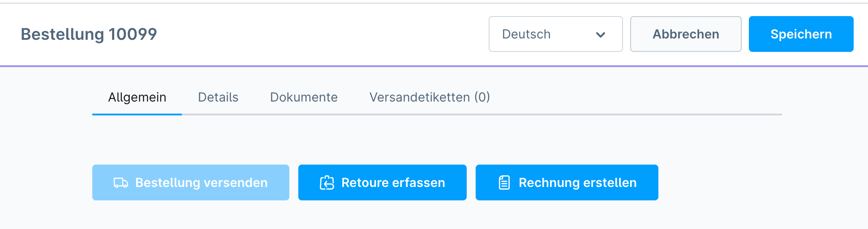The width and height of the screenshot is (868, 229).
Task: Open the Deutsch language dropdown
Action: pyautogui.click(x=555, y=34)
